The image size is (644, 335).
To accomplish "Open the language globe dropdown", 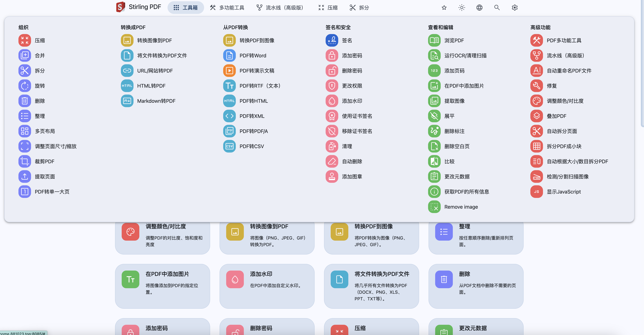I will [479, 8].
